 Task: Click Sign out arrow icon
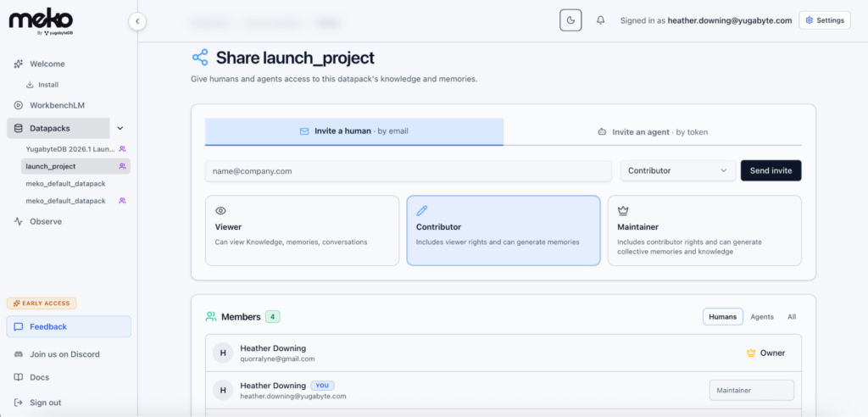coord(19,403)
